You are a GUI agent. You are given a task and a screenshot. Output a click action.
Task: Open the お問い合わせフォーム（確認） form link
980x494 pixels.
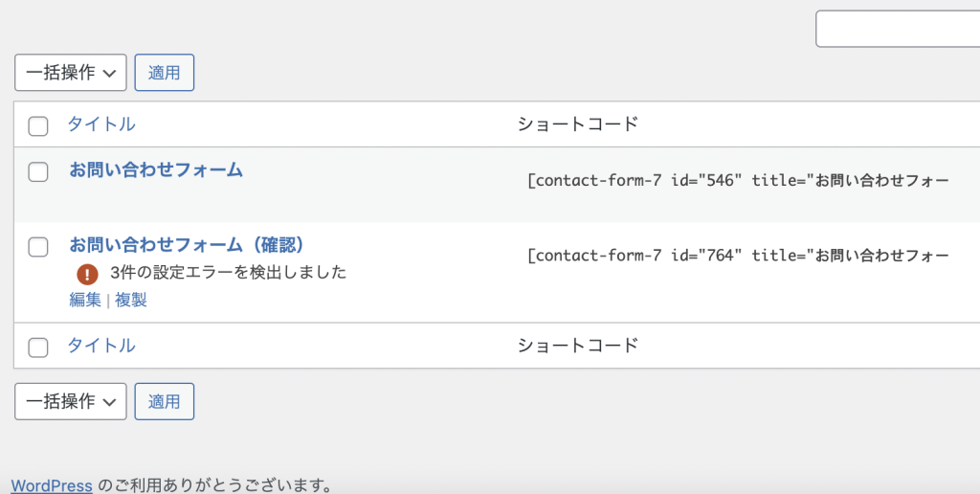click(x=187, y=244)
